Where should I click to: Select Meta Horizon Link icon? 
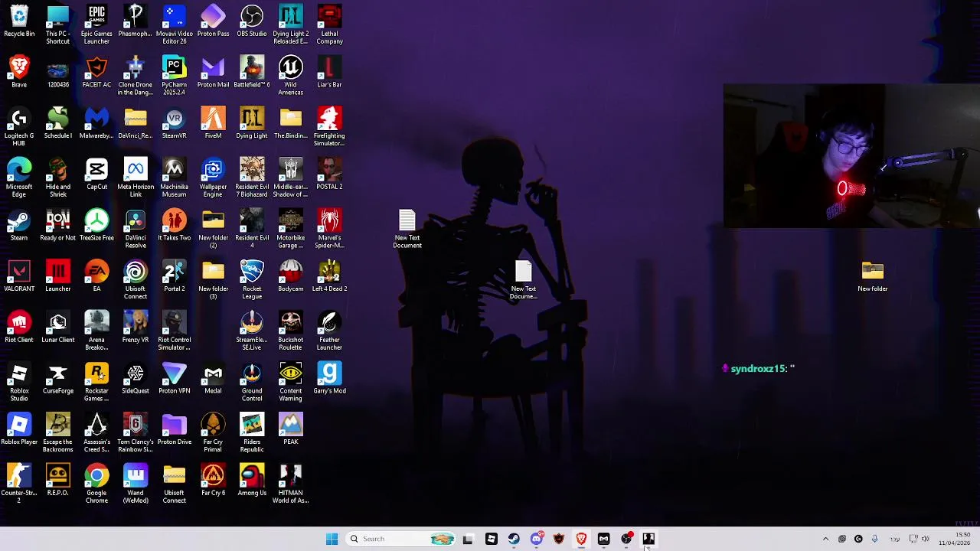click(x=136, y=178)
